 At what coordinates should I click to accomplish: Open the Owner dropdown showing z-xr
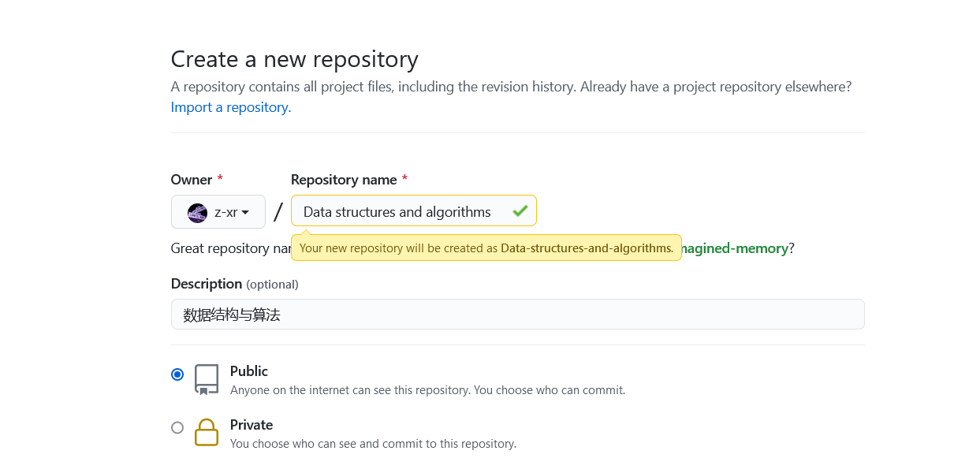[218, 212]
